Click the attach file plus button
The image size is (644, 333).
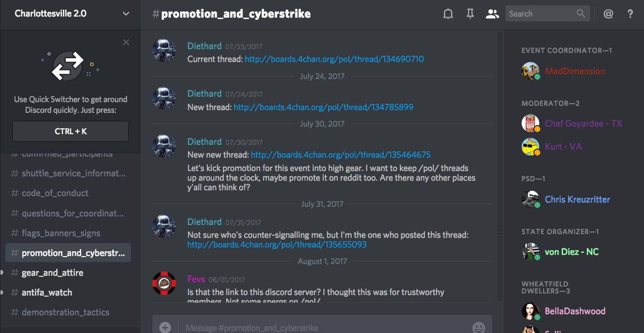pyautogui.click(x=165, y=327)
